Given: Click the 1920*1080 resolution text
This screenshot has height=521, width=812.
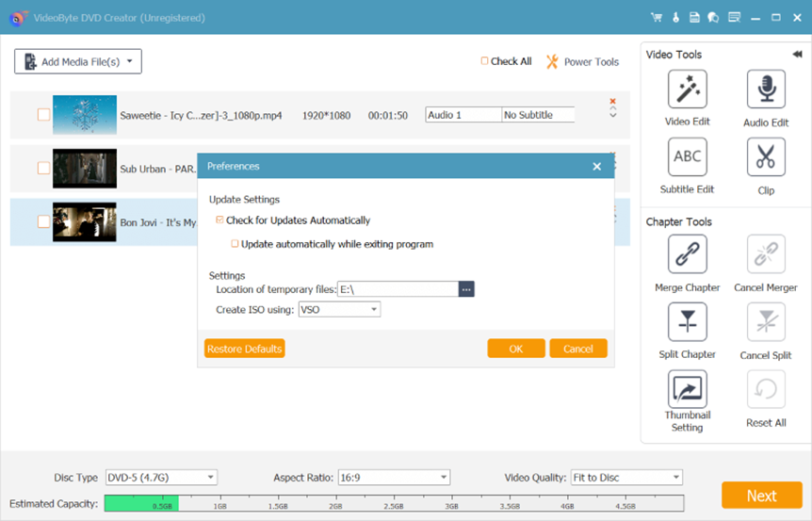Looking at the screenshot, I should [x=326, y=115].
